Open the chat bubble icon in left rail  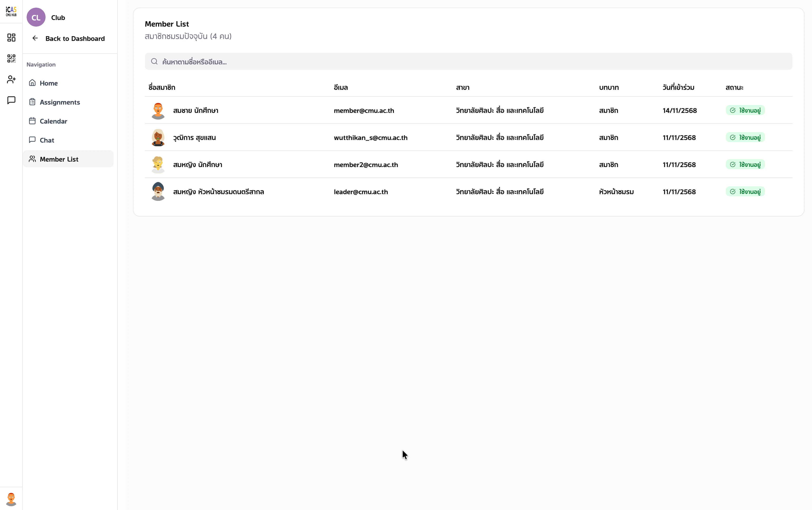(x=11, y=100)
